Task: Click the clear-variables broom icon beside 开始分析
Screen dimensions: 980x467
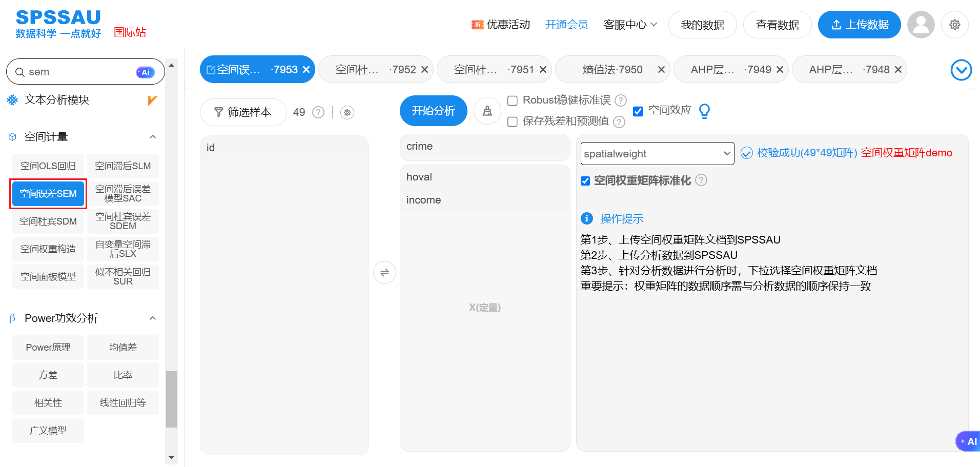Action: point(487,111)
